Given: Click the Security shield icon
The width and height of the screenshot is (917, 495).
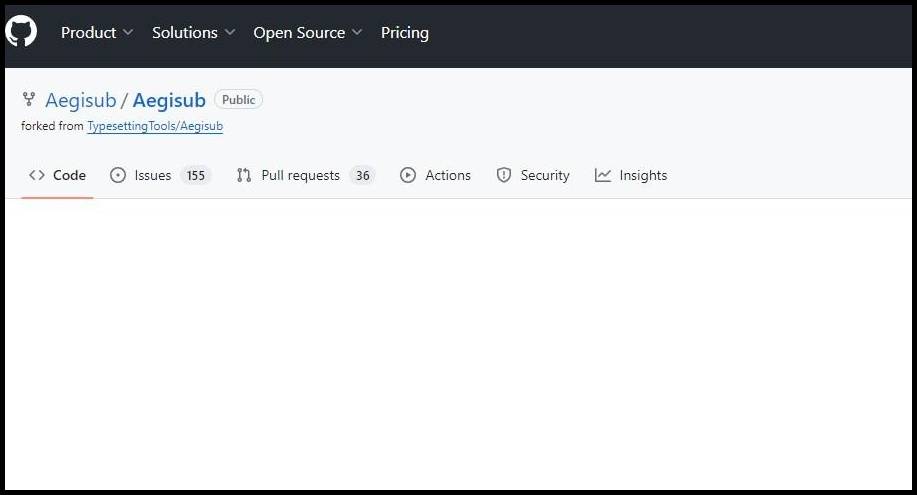Looking at the screenshot, I should click(x=504, y=175).
